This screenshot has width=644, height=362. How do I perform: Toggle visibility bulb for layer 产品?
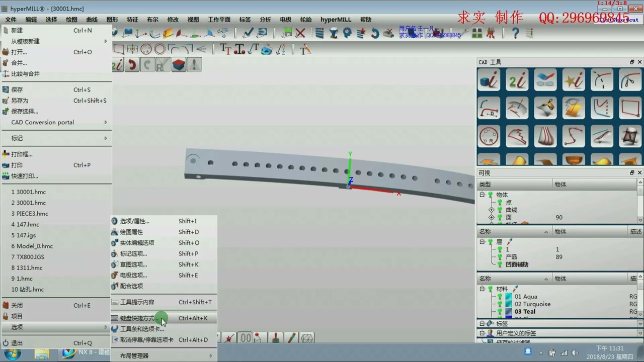click(x=500, y=257)
